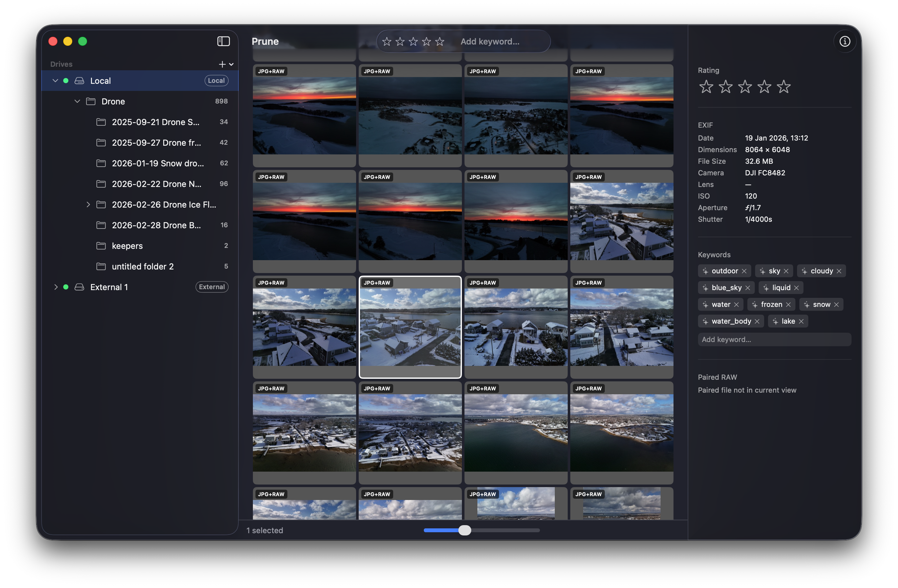898x588 pixels.
Task: Click the fourth star in top toolbar
Action: click(426, 42)
